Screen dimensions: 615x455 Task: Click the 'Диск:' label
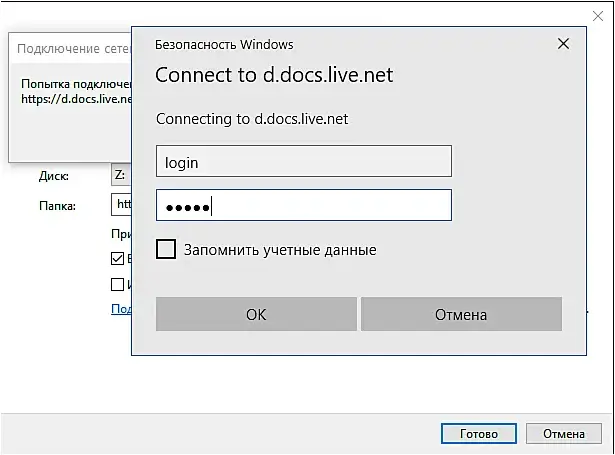tap(54, 176)
